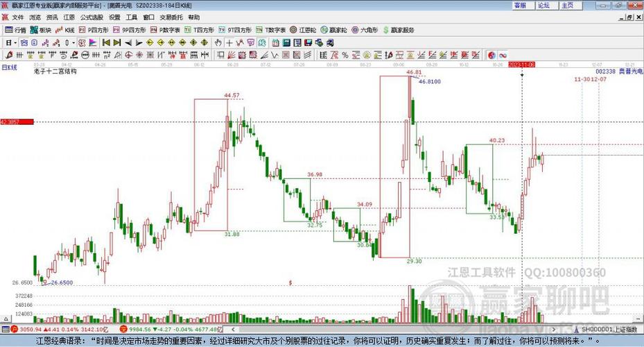Click the 3050.94 index value in status bar
Screen dimensions: 644x347
pyautogui.click(x=31, y=330)
